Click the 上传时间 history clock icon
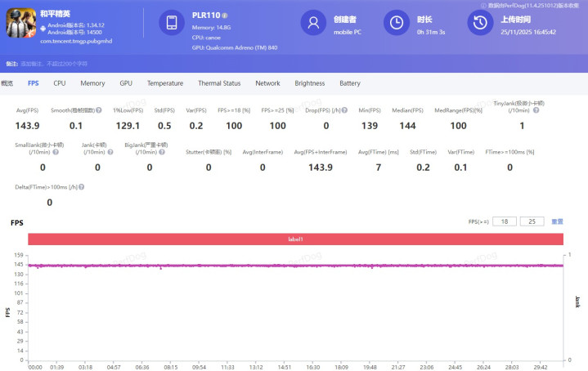Screen dimensions: 588x371 coord(479,24)
